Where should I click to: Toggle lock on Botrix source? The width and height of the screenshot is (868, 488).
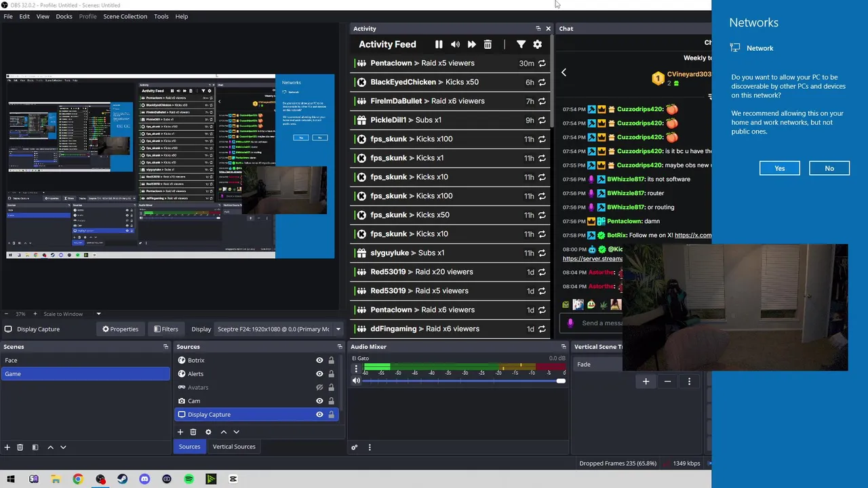pyautogui.click(x=331, y=361)
